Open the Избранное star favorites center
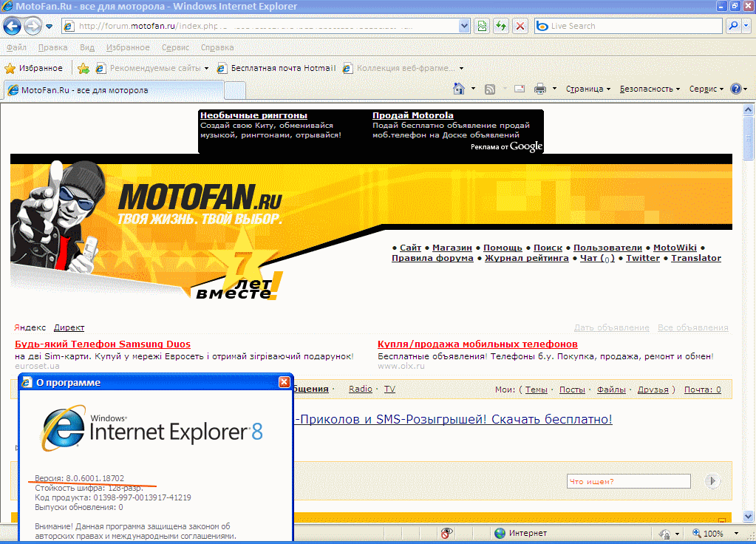 [34, 68]
